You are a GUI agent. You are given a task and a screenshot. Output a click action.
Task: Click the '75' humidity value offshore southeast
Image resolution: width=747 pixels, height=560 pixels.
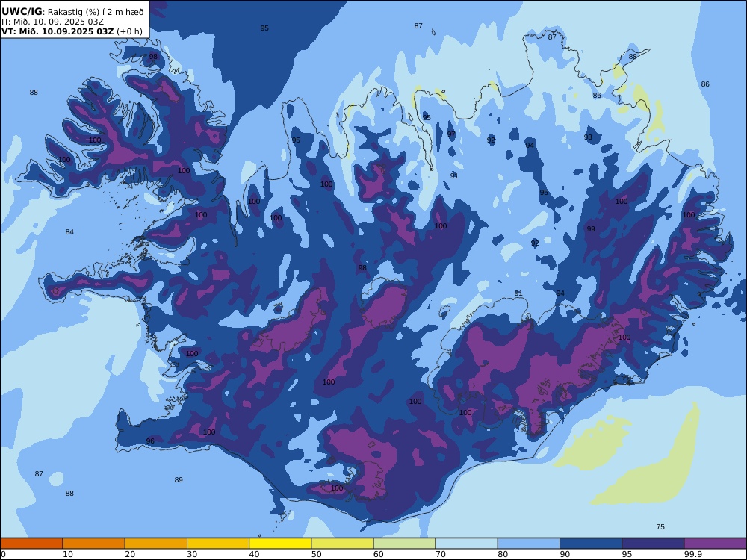pyautogui.click(x=660, y=526)
